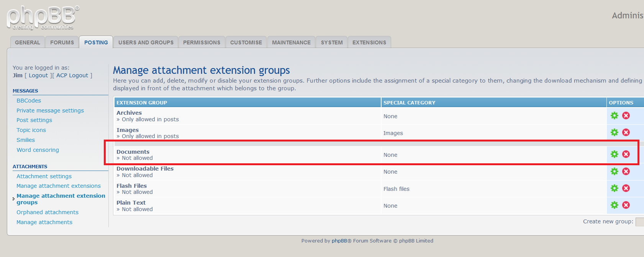The height and width of the screenshot is (257, 644).
Task: Delete the Plain Text extension group
Action: coord(626,205)
